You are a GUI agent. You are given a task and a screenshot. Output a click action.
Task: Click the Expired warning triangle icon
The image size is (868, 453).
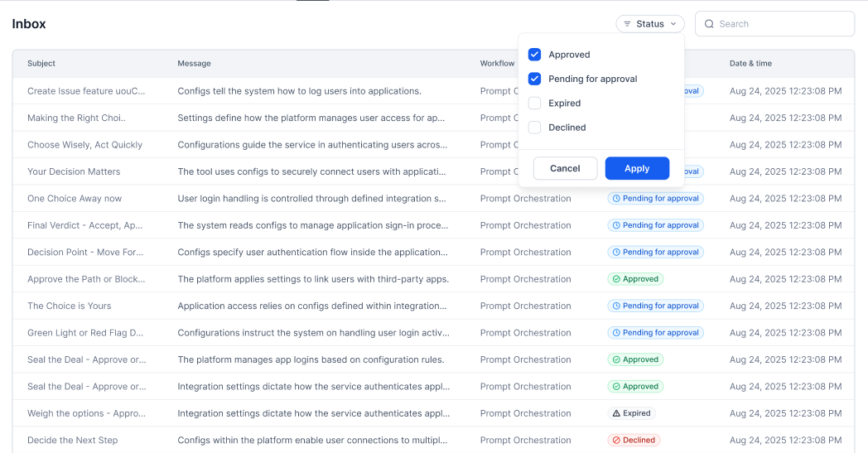615,413
